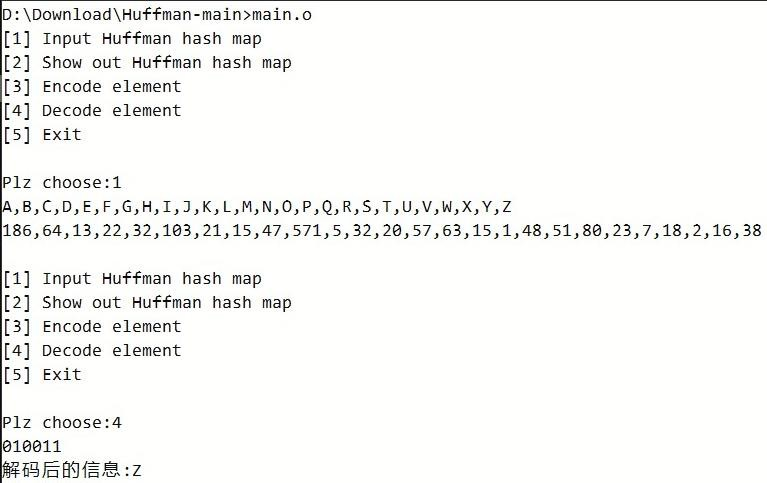Click second "[2] Show out Huffman hash map" line
The height and width of the screenshot is (483, 767).
point(146,303)
